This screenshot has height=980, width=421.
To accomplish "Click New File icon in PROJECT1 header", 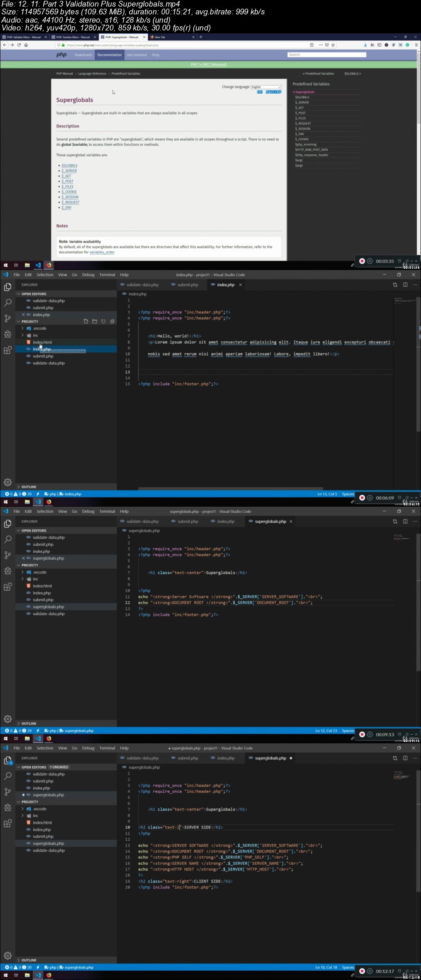I will (86, 321).
